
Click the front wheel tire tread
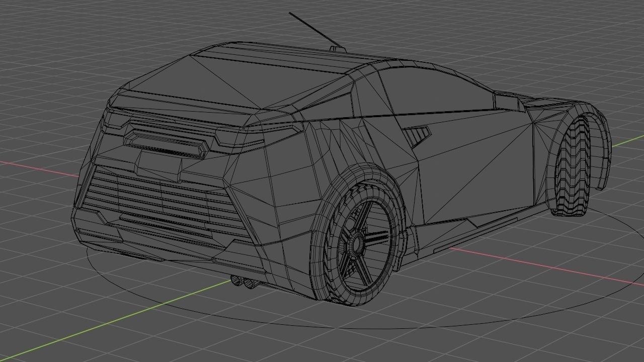(x=572, y=166)
